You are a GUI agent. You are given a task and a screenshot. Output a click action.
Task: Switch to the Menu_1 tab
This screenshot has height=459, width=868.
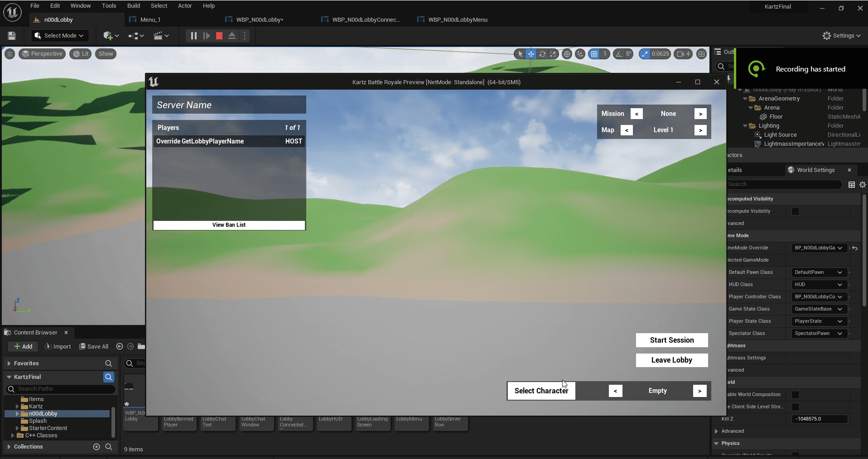(x=150, y=20)
